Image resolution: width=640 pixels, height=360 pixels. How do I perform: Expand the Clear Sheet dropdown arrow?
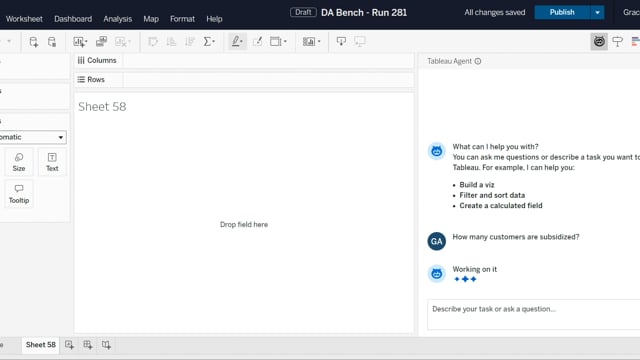click(129, 42)
